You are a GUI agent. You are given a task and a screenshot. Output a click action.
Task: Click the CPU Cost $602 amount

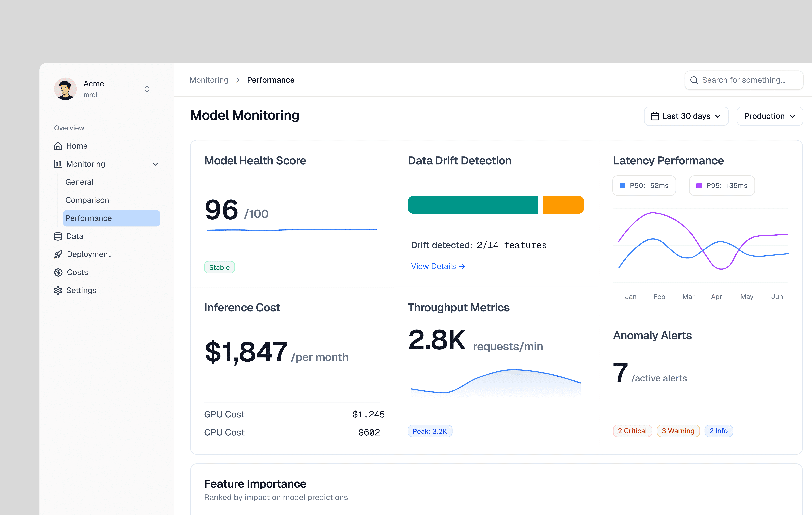369,432
